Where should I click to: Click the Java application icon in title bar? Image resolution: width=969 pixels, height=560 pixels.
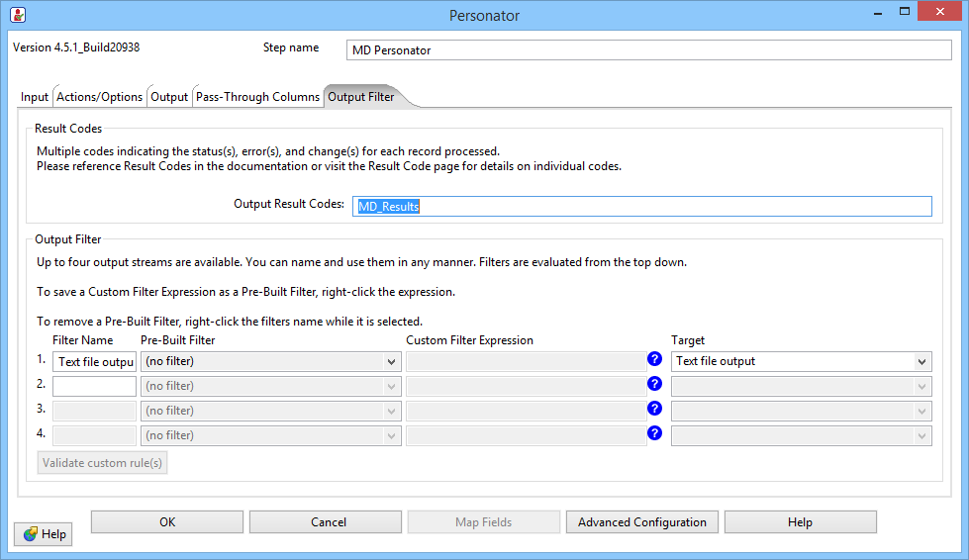pos(17,15)
